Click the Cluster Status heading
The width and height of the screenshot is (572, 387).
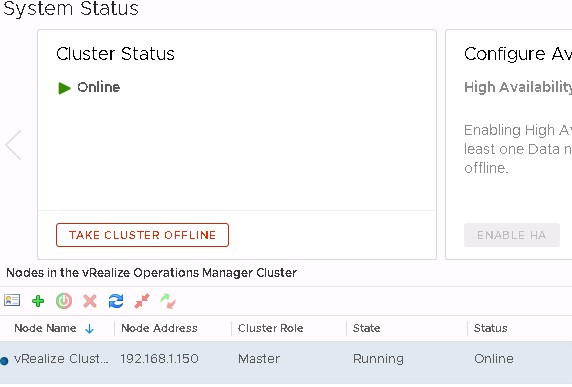coord(115,54)
